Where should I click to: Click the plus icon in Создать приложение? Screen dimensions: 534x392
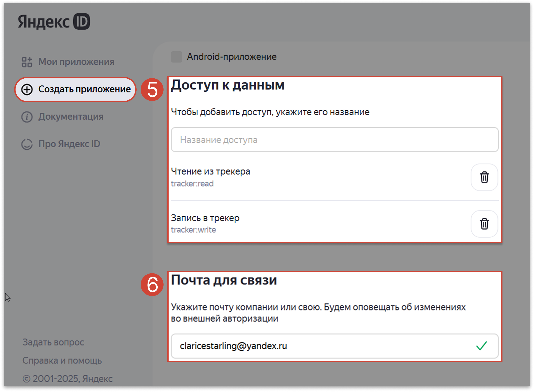click(x=27, y=90)
